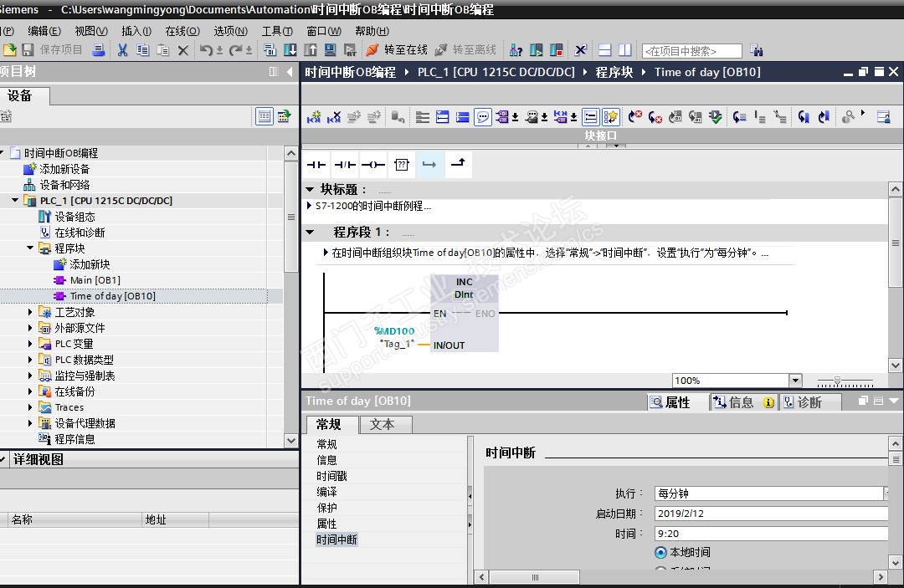Open the 编辑(E) menu
Screen dimensions: 904x588
[44, 31]
